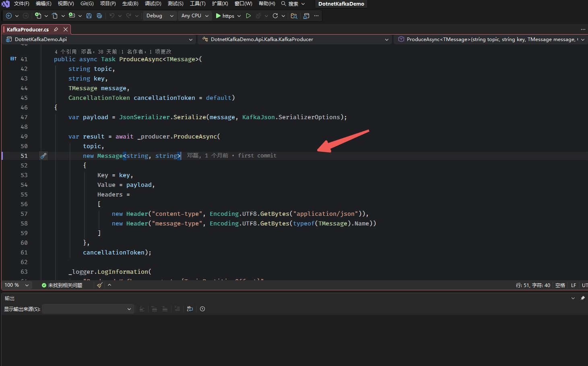Open the 编辑(E) menu
Viewport: 588px width, 366px height.
pyautogui.click(x=43, y=4)
